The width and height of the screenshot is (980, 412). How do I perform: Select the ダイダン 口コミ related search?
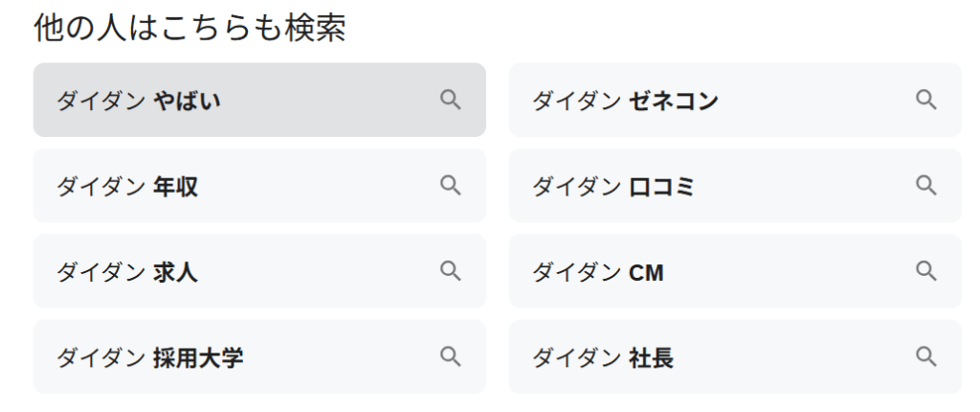click(x=613, y=187)
